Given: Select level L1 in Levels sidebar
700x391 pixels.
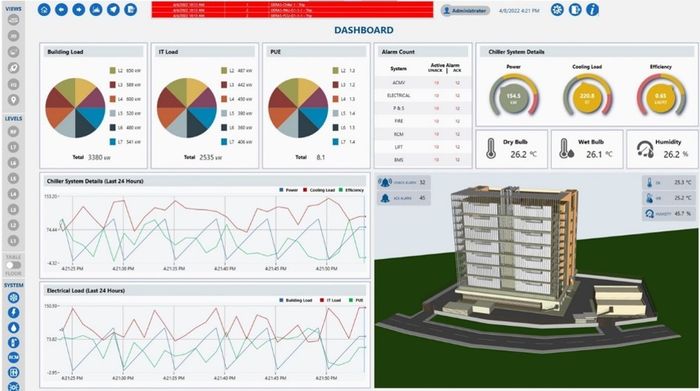Looking at the screenshot, I should pos(13,241).
